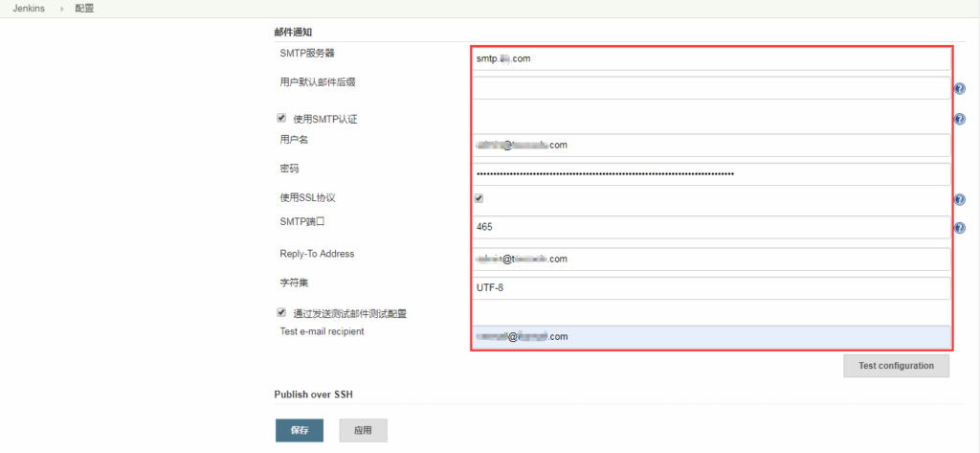This screenshot has height=453, width=980.
Task: Toggle the 使用SMTP认证 checkbox
Action: [281, 118]
